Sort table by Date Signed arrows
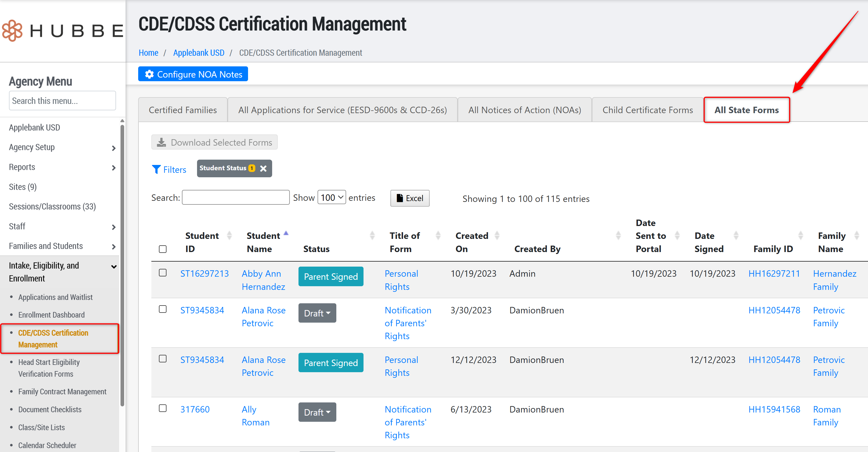868x452 pixels. click(x=736, y=236)
